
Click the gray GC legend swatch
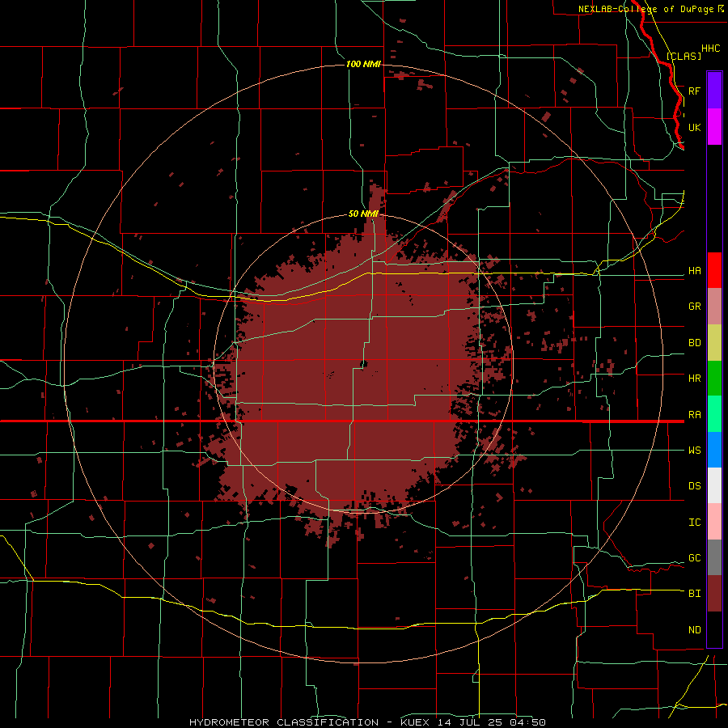click(714, 557)
